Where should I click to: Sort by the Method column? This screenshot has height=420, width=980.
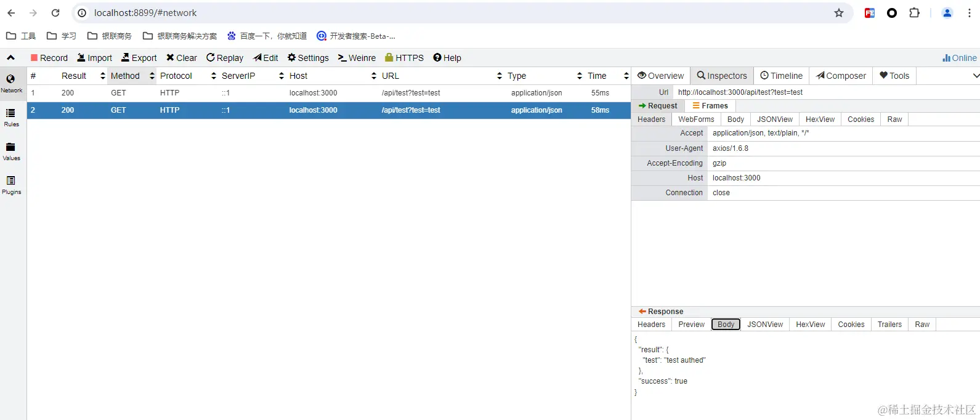[x=132, y=76]
